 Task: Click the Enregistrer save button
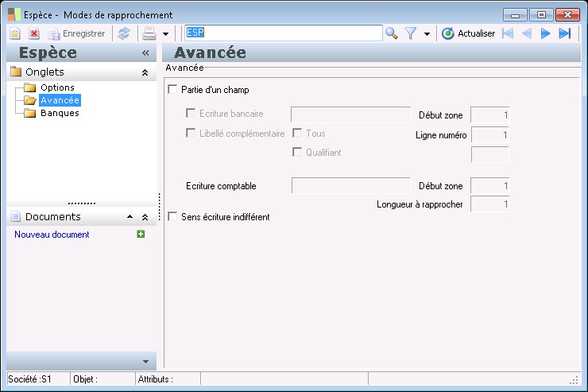[x=77, y=33]
